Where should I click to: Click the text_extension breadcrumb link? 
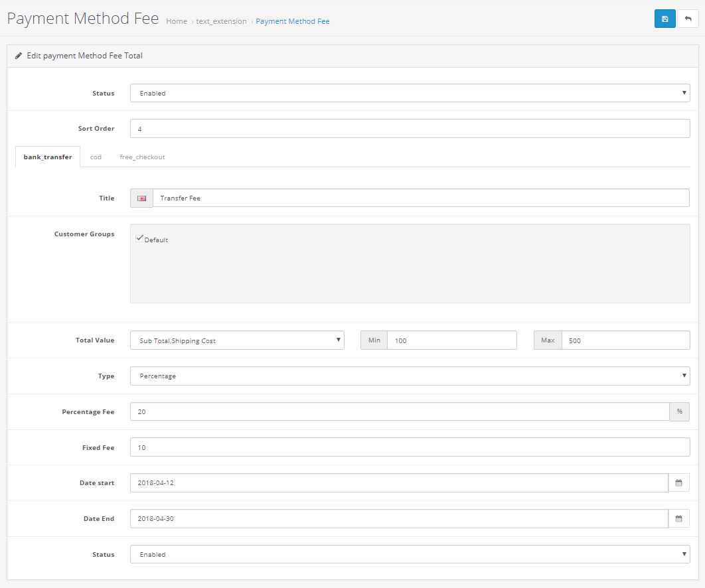click(x=221, y=21)
